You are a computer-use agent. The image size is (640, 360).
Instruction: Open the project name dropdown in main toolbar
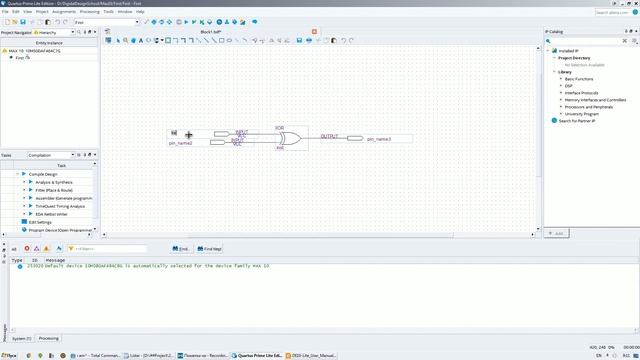coord(137,22)
